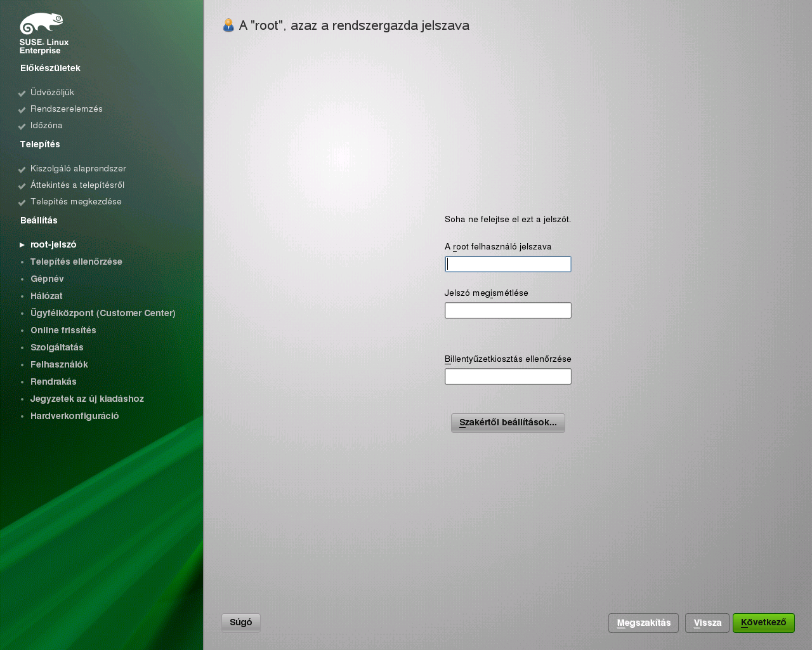Click the checkmark next to Üdvözöljük
This screenshot has height=650, width=812.
pyautogui.click(x=22, y=93)
